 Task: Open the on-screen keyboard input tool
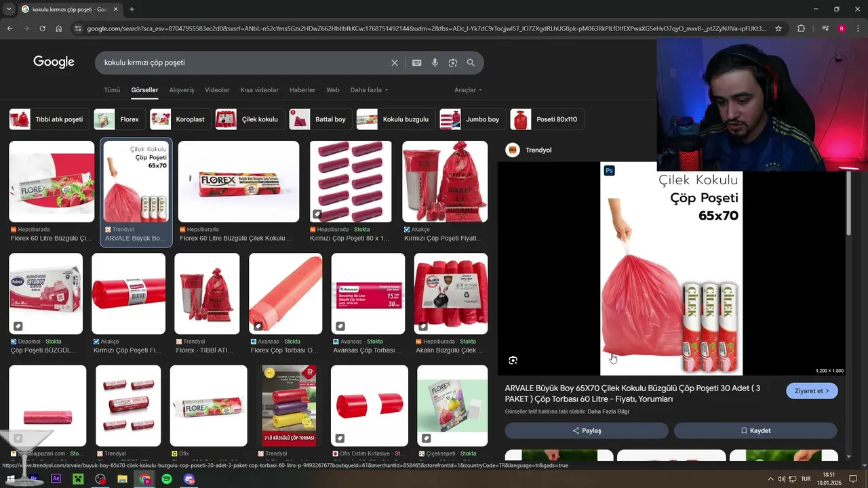[x=417, y=63]
